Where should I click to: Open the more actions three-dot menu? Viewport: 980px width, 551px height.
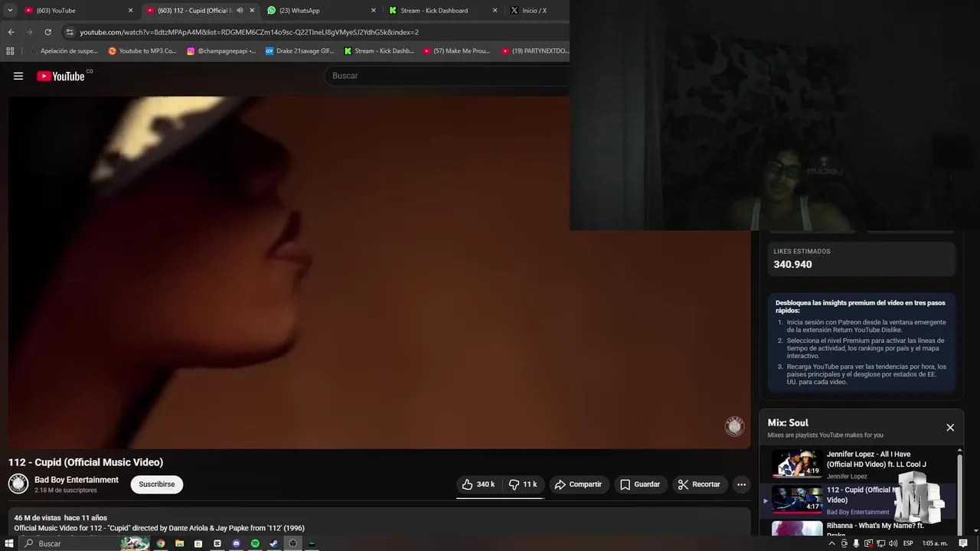click(741, 484)
